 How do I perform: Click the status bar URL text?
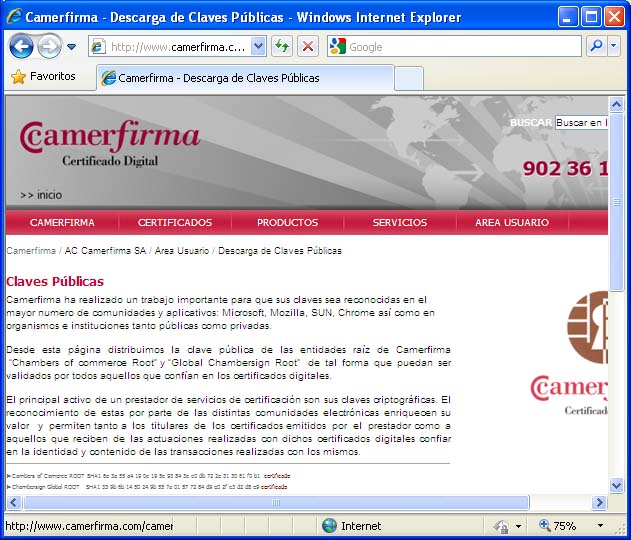pyautogui.click(x=89, y=526)
